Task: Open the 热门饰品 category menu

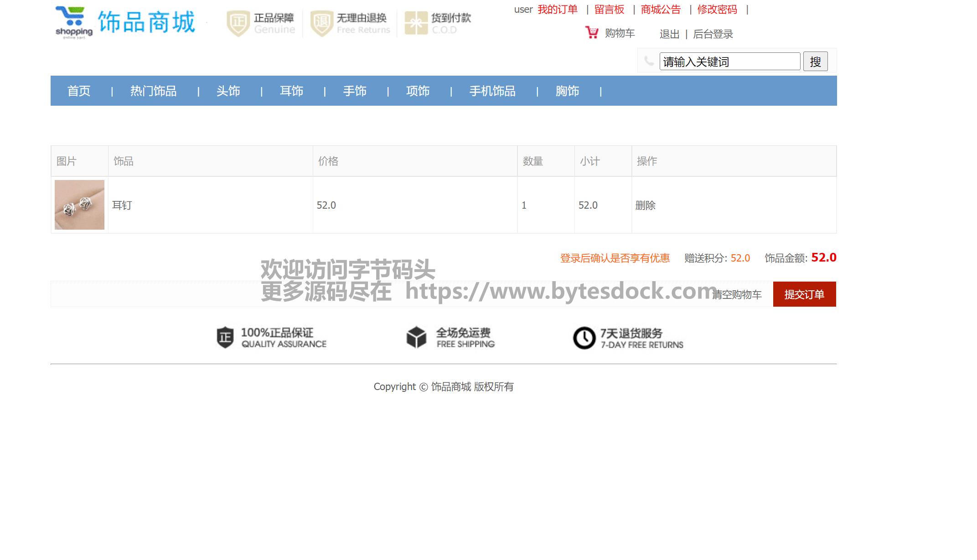Action: [153, 91]
